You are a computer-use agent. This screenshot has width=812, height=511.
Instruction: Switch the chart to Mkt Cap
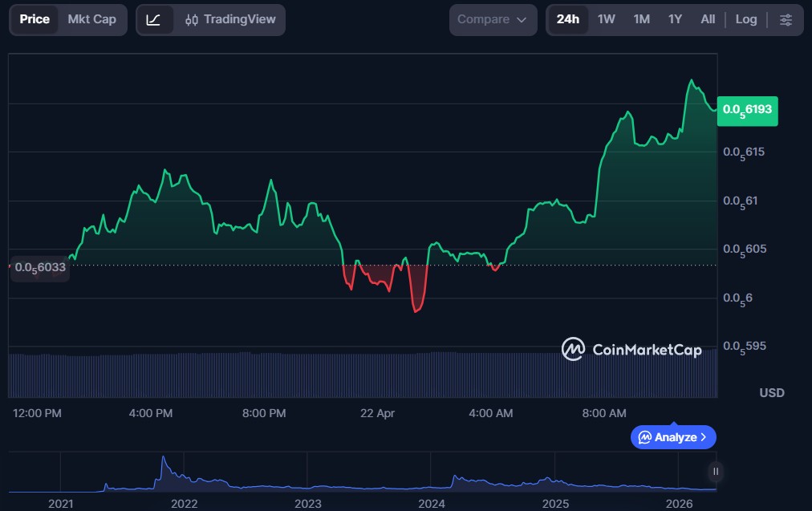pyautogui.click(x=91, y=19)
